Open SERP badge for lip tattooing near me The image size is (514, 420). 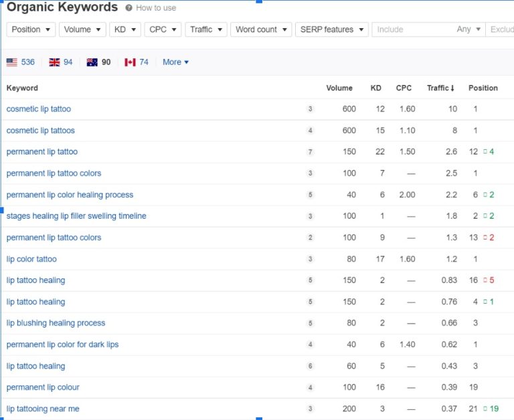click(310, 409)
